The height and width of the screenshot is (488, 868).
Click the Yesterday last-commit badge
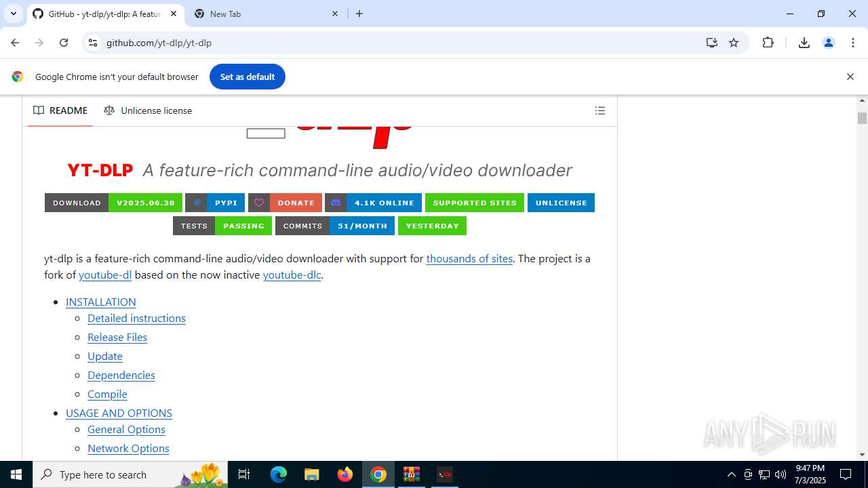[x=432, y=226]
